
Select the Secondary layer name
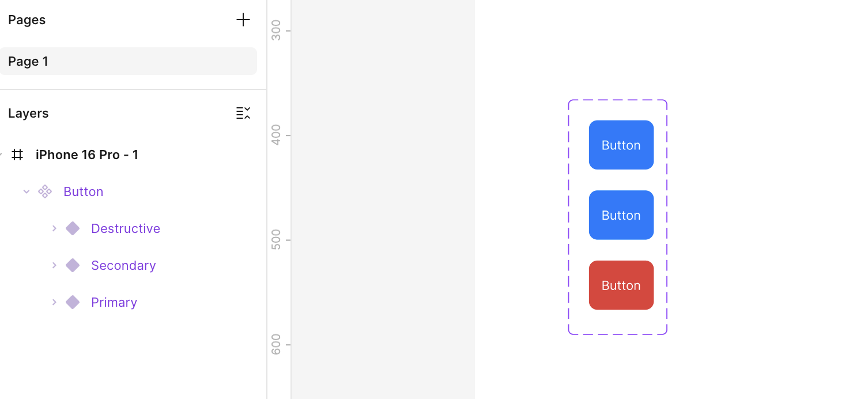point(123,265)
